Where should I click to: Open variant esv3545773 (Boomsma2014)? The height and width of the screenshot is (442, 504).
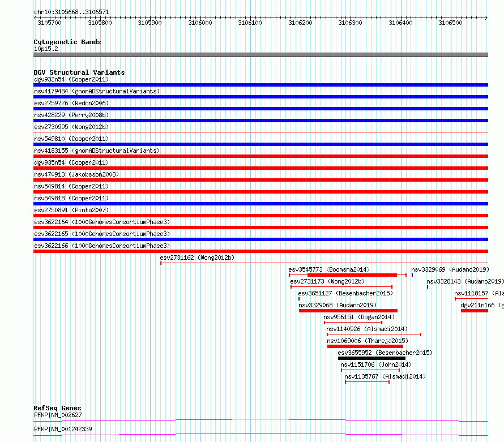(329, 269)
